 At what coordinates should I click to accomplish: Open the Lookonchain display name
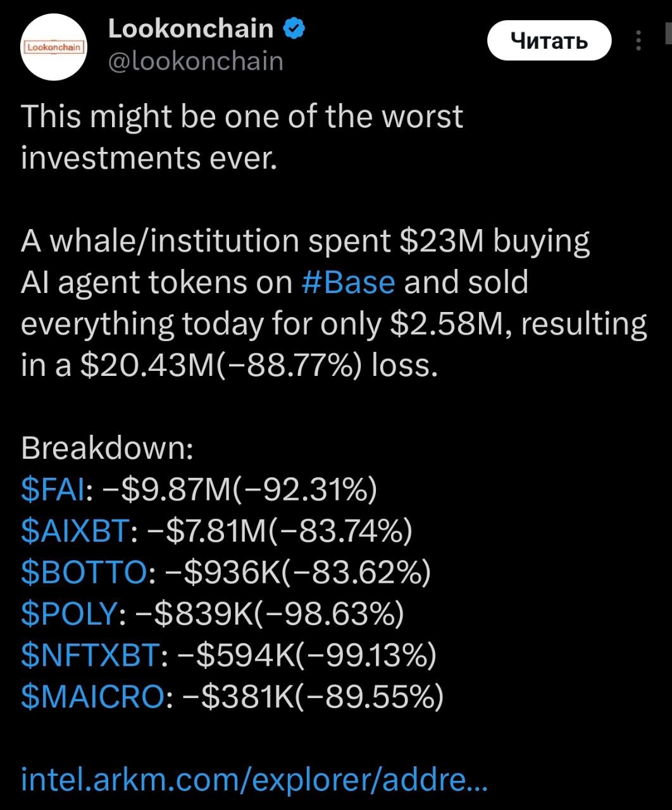[190, 29]
